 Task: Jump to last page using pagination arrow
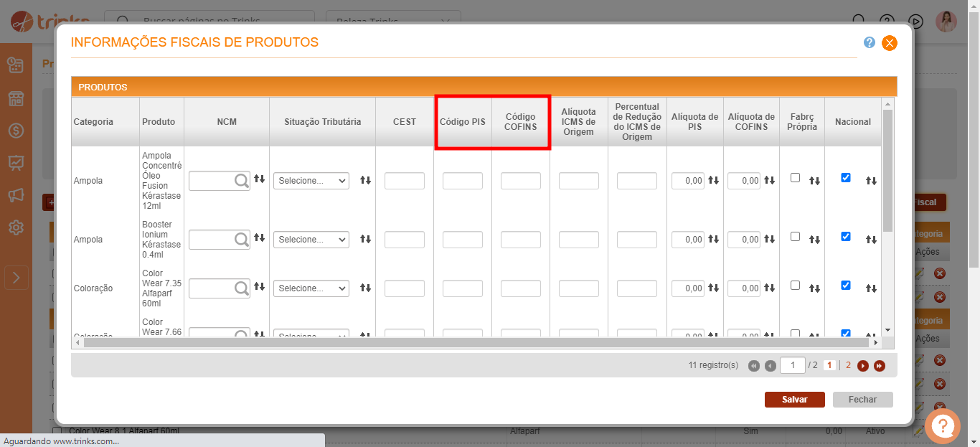point(880,366)
